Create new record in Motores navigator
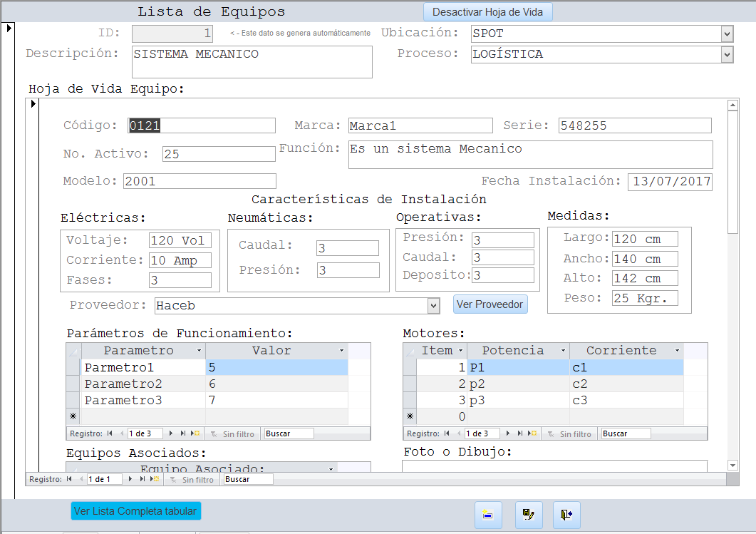 click(x=531, y=433)
